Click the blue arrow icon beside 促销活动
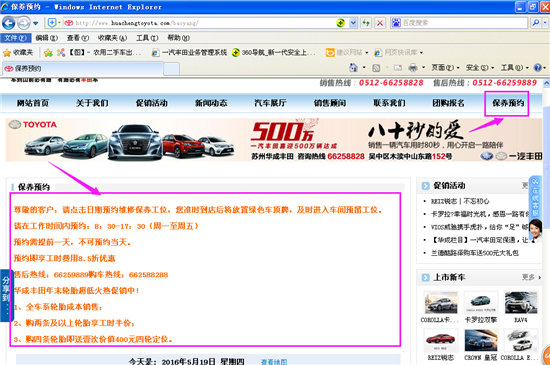This screenshot has height=365, width=550. click(x=425, y=186)
